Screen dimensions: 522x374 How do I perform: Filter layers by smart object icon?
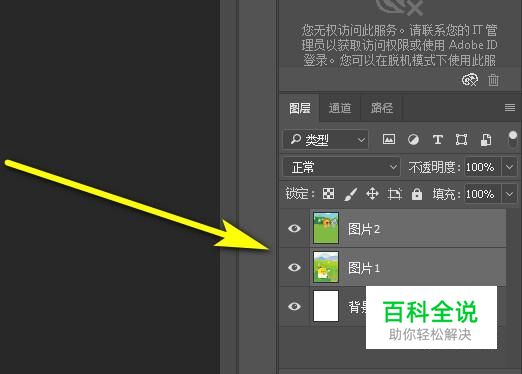point(486,140)
